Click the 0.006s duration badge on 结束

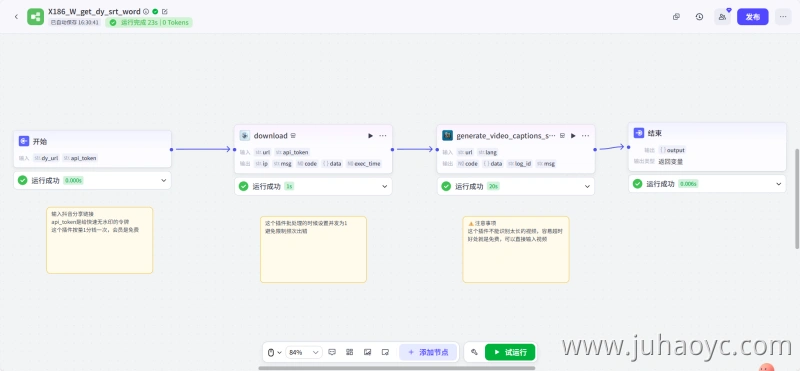(688, 184)
